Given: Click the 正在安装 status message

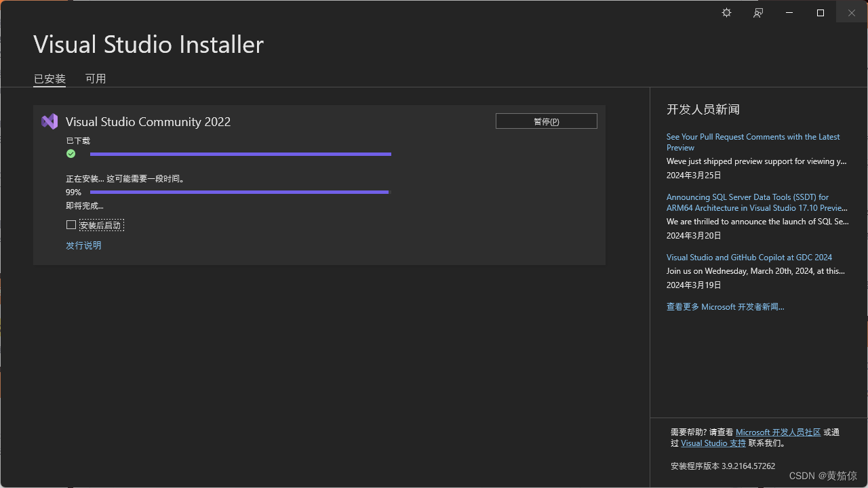Looking at the screenshot, I should [x=125, y=179].
